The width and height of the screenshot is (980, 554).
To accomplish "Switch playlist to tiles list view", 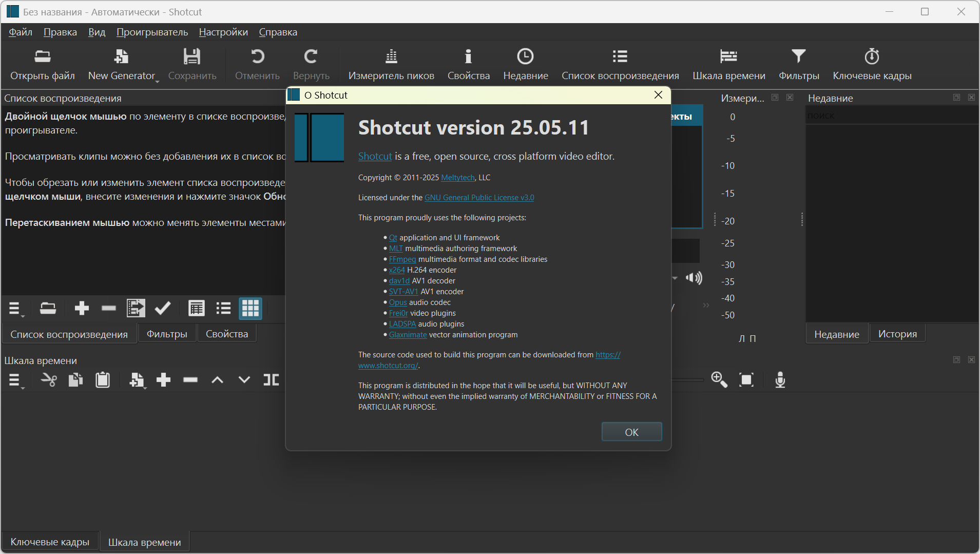I will point(223,309).
